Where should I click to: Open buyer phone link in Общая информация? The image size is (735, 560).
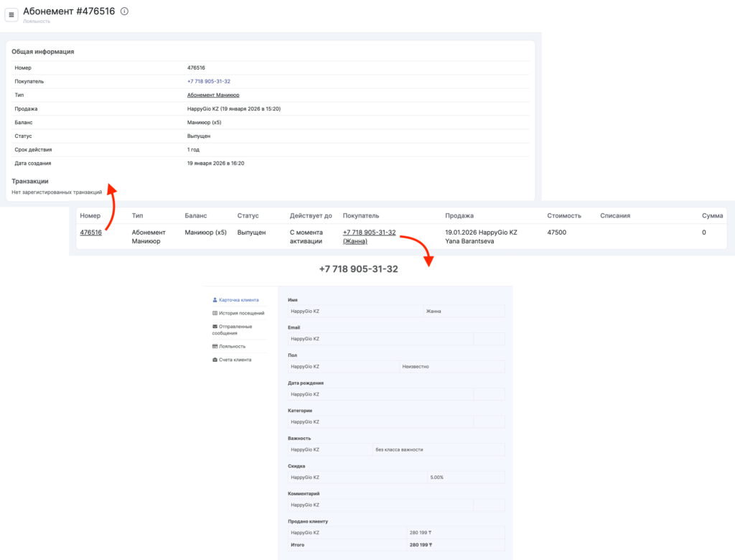(209, 82)
